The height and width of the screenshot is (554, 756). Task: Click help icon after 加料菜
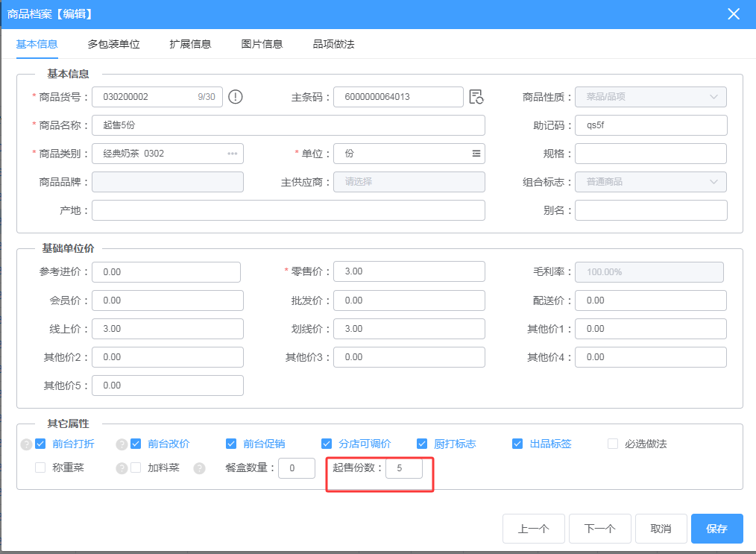[199, 468]
